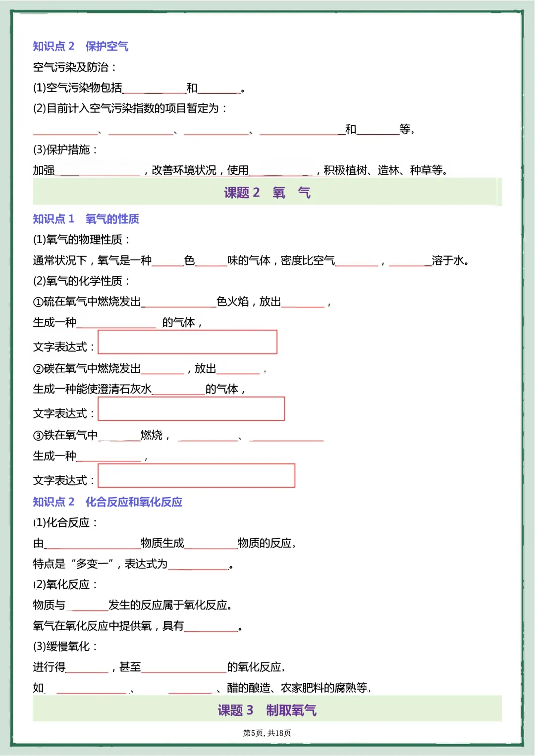Click the text '特点是“多变一”，表达式为'

pos(100,564)
